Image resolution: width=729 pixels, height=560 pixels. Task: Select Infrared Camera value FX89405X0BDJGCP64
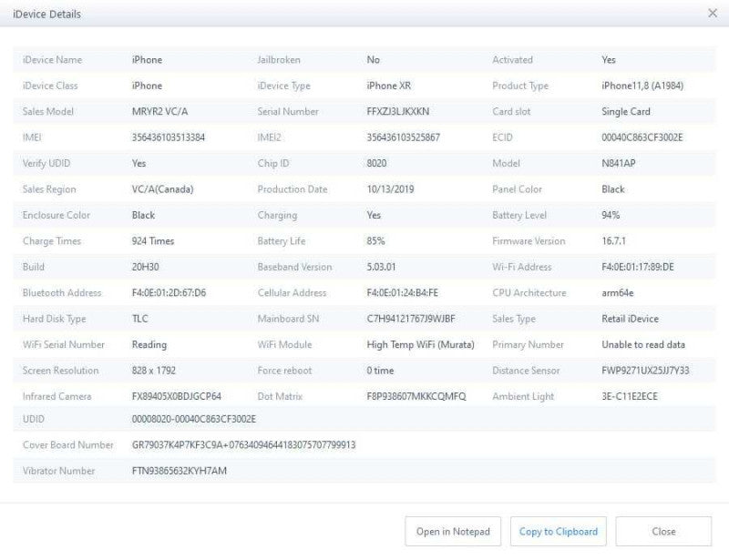177,396
